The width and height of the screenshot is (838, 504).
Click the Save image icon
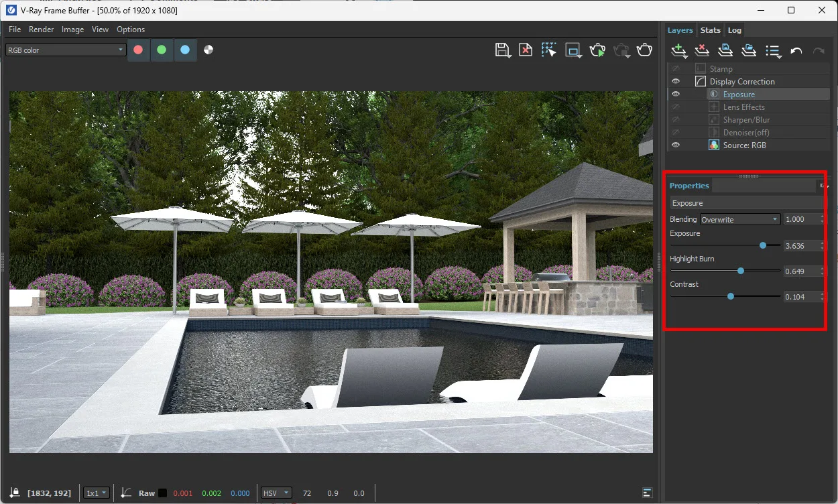click(x=501, y=50)
